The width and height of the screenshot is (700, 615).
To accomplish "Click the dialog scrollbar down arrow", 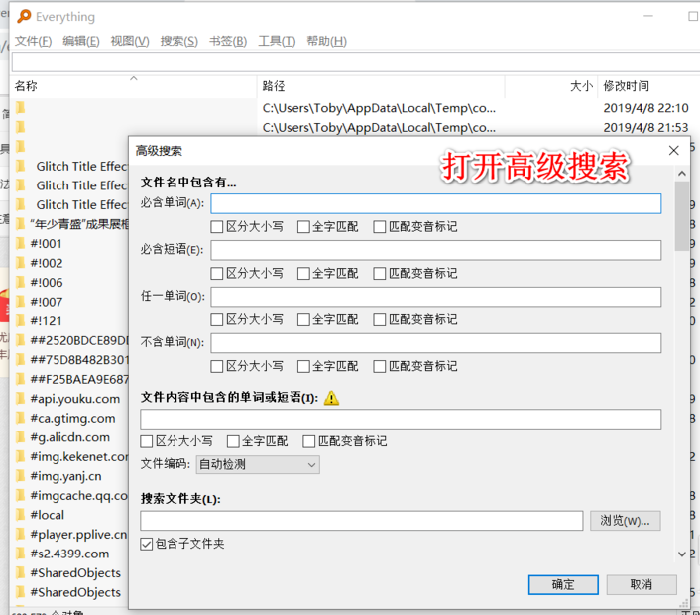I will click(682, 554).
